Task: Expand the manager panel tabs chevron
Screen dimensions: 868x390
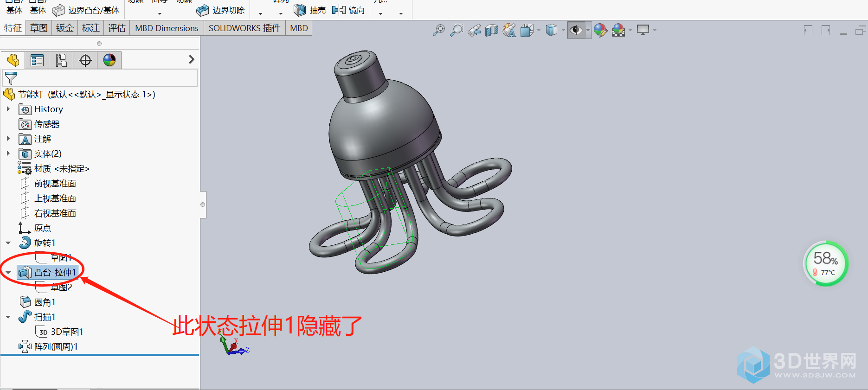Action: [192, 59]
